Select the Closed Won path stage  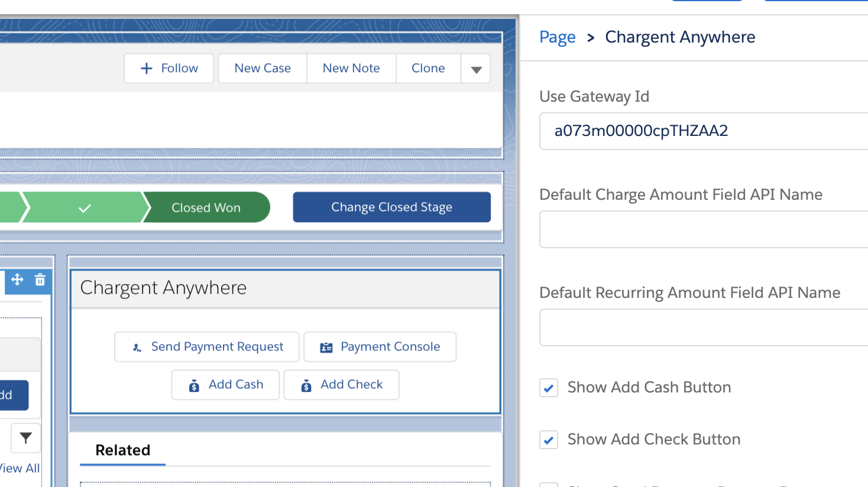(206, 207)
